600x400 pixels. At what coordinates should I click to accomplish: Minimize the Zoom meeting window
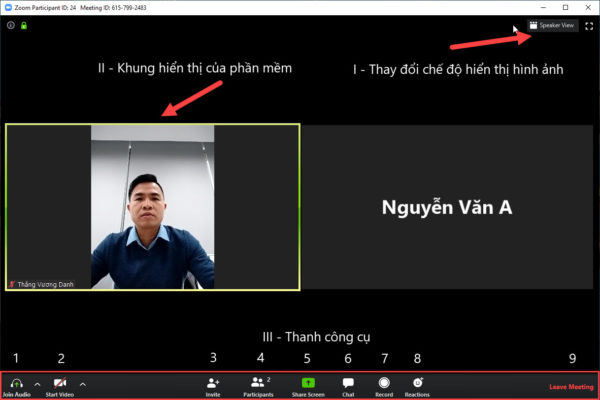point(541,7)
